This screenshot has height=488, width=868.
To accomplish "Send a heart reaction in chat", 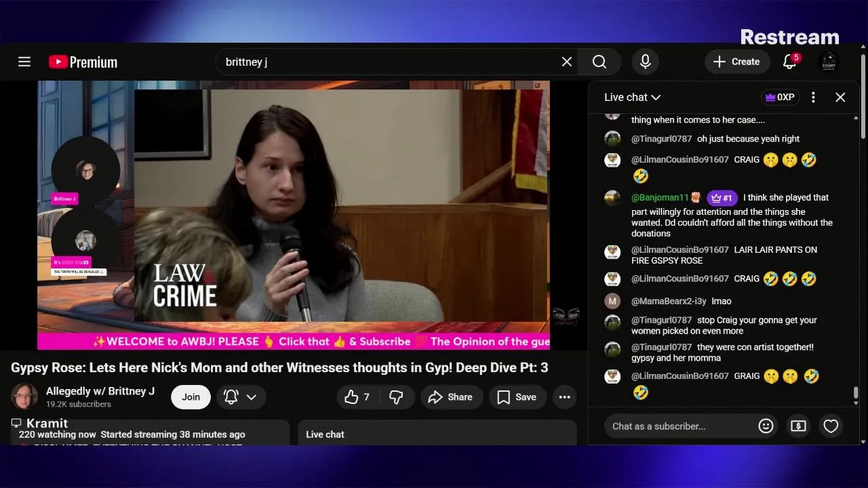I will pos(831,426).
